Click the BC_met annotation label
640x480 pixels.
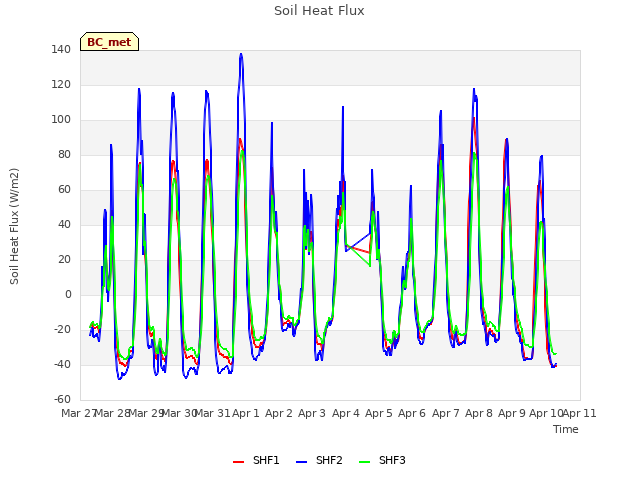pos(109,42)
